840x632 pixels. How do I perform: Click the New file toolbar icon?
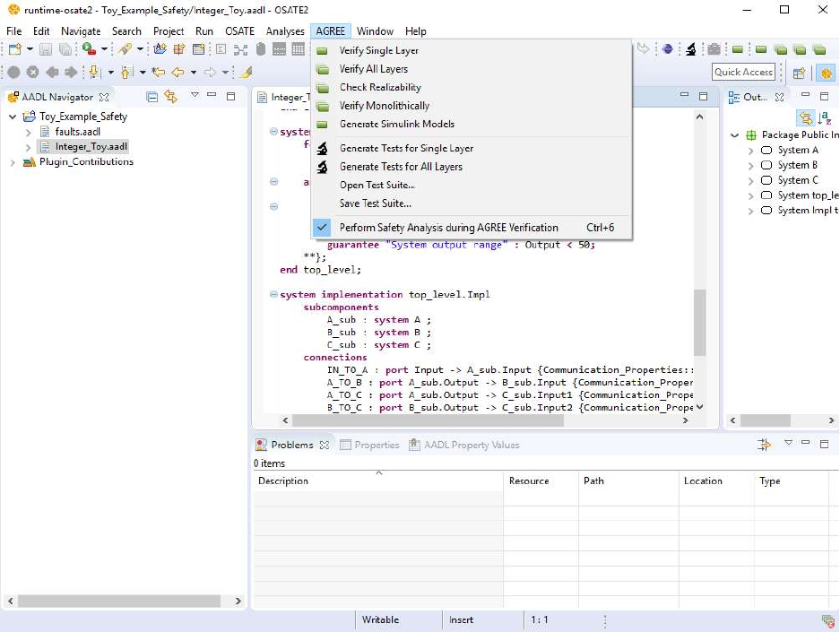(x=15, y=50)
